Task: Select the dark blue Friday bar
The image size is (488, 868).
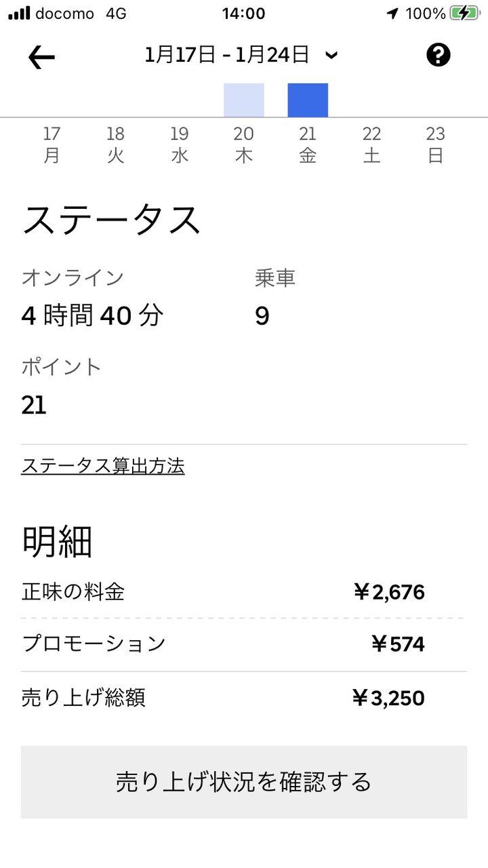Action: (308, 100)
